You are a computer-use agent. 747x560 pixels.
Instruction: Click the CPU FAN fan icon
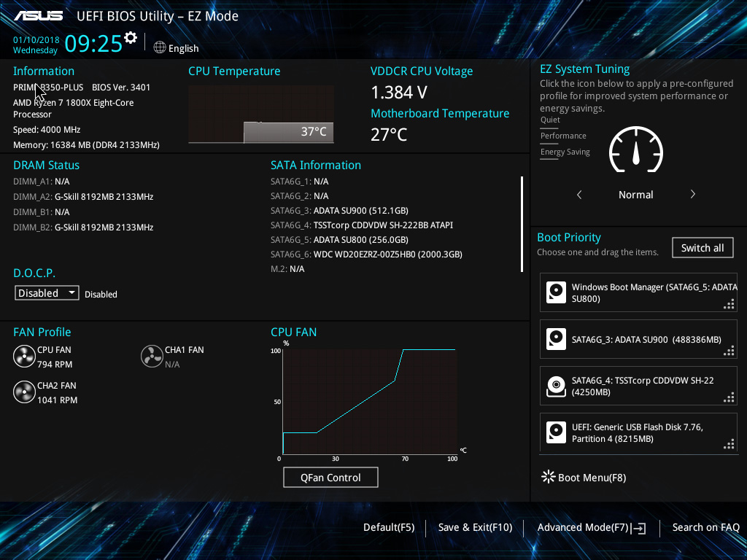[24, 356]
